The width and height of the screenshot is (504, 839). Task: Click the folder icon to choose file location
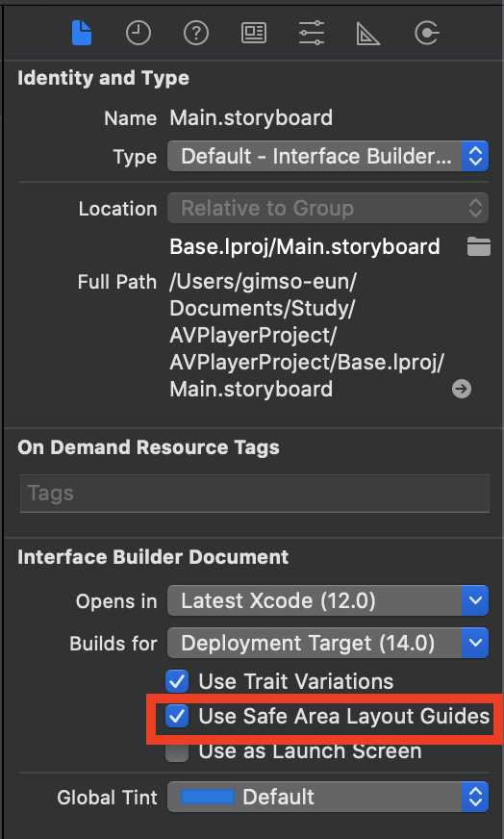478,246
